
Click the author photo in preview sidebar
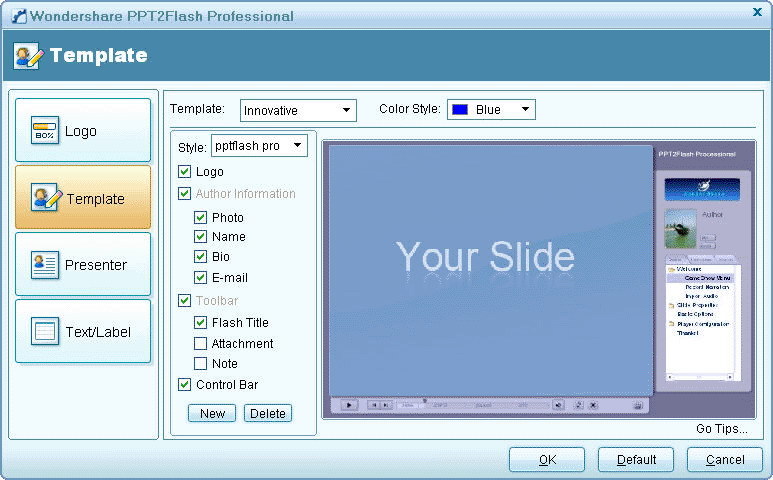680,228
